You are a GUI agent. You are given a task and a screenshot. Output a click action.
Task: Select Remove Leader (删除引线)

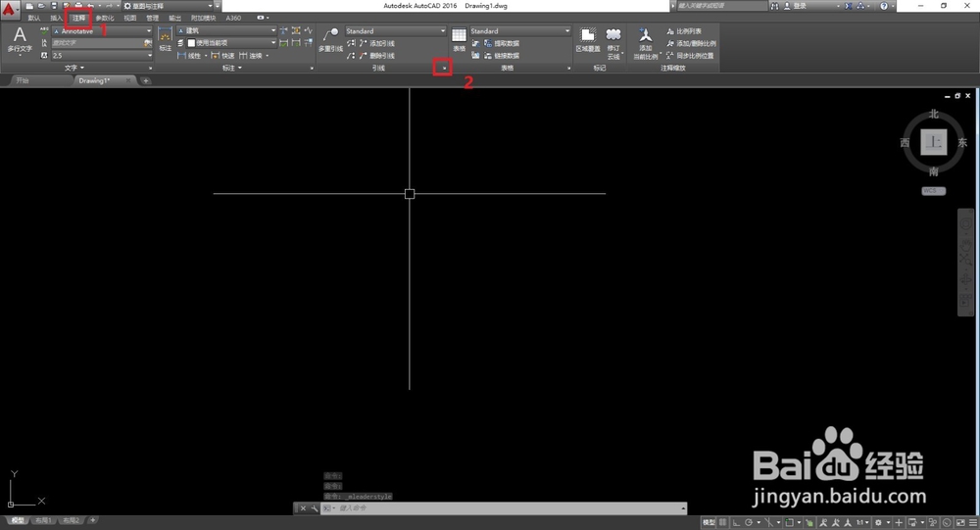click(x=377, y=56)
